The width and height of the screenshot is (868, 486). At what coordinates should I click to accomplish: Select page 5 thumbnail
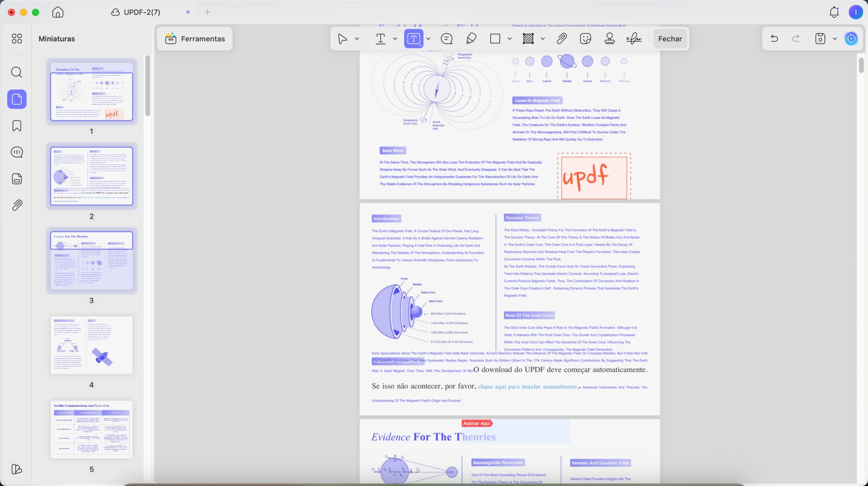pyautogui.click(x=92, y=429)
